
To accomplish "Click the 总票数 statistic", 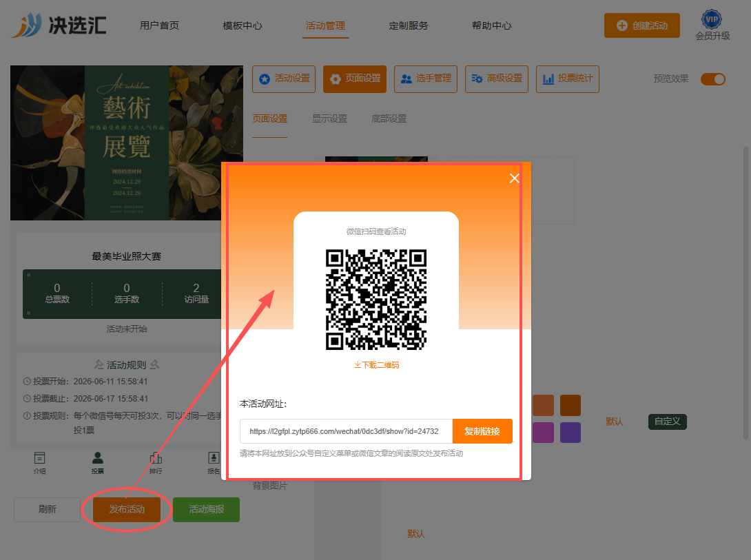I will (x=57, y=293).
